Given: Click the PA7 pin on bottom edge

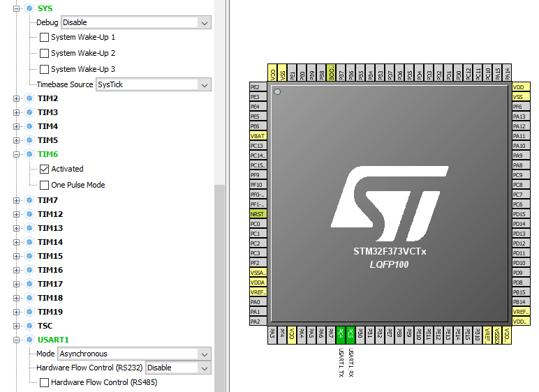Looking at the screenshot, I should tap(331, 335).
